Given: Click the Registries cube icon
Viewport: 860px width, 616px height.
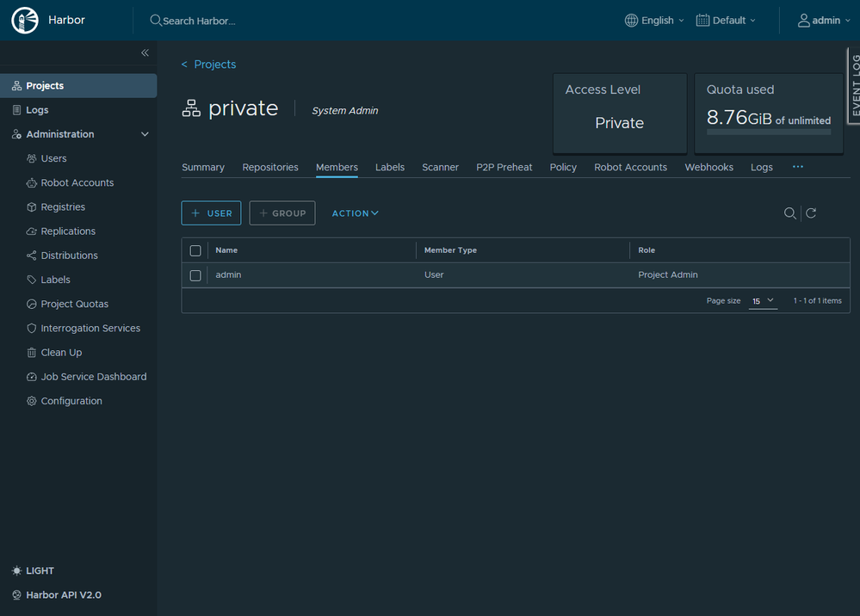Looking at the screenshot, I should [x=32, y=206].
